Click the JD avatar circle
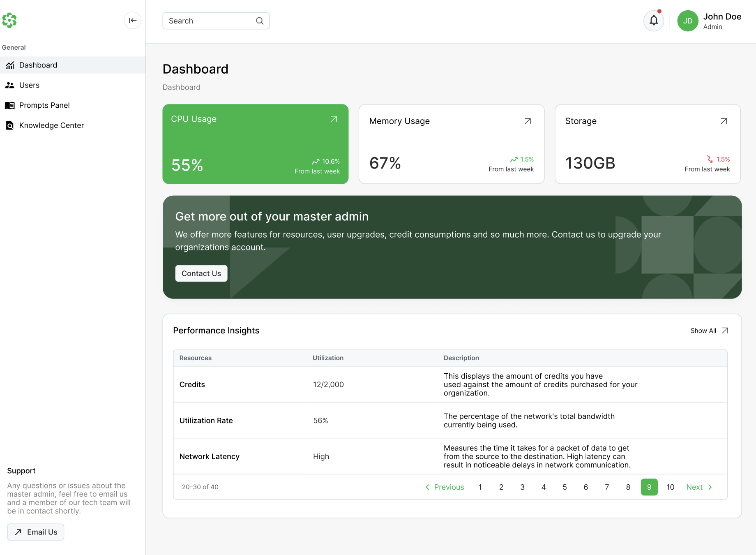The image size is (756, 555). click(x=688, y=21)
